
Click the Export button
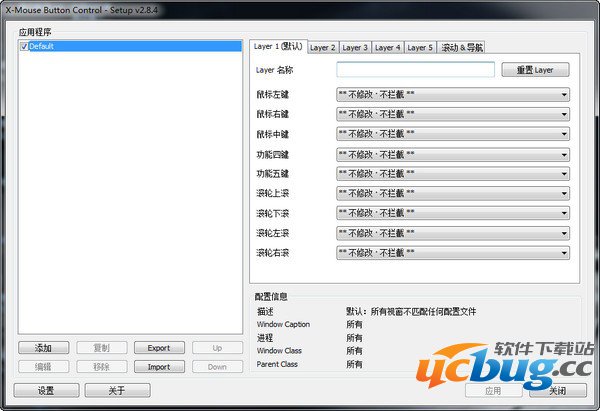pos(159,348)
